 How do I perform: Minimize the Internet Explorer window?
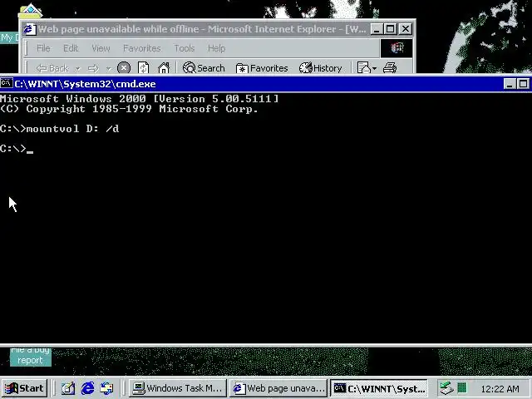[377, 29]
